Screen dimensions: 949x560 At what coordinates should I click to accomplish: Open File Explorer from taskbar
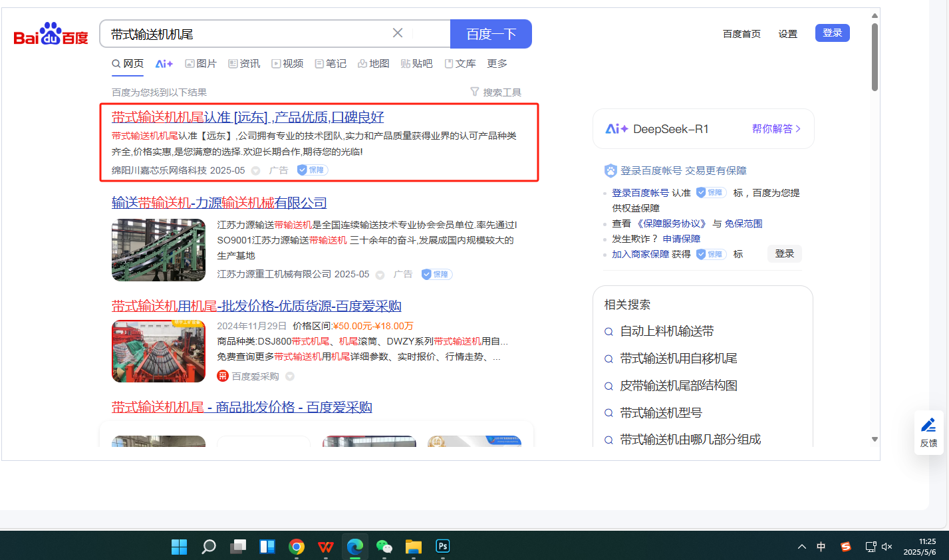click(x=414, y=547)
